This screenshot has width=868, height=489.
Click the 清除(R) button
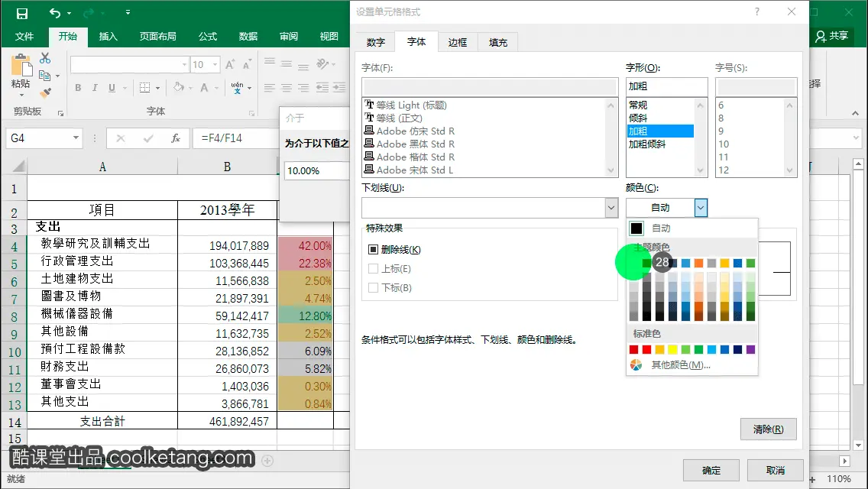(769, 429)
